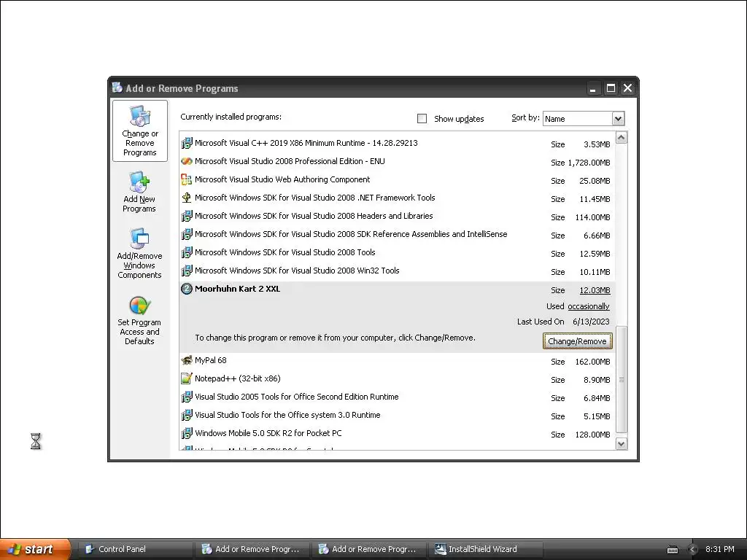The height and width of the screenshot is (560, 747).
Task: Expand hidden tray icons arrow
Action: (x=693, y=550)
